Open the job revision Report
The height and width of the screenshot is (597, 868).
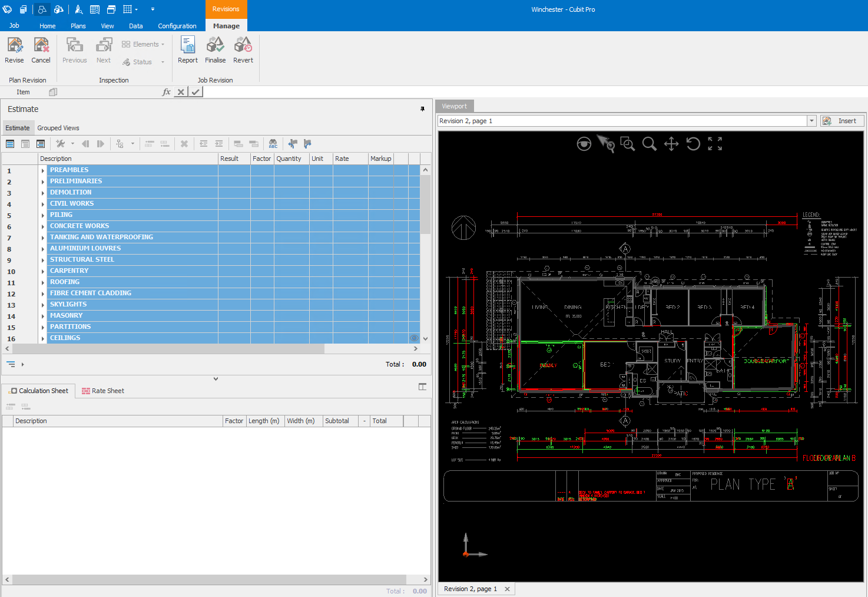pos(188,50)
